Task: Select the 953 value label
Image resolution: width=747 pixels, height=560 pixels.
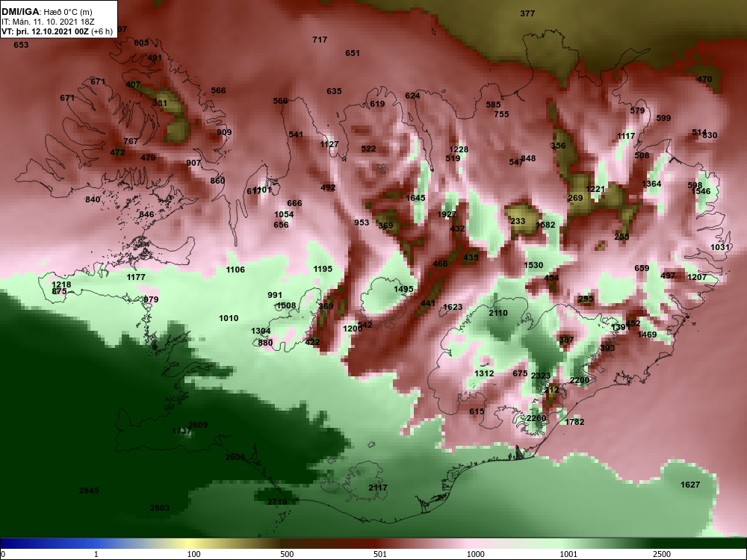Action: tap(362, 223)
